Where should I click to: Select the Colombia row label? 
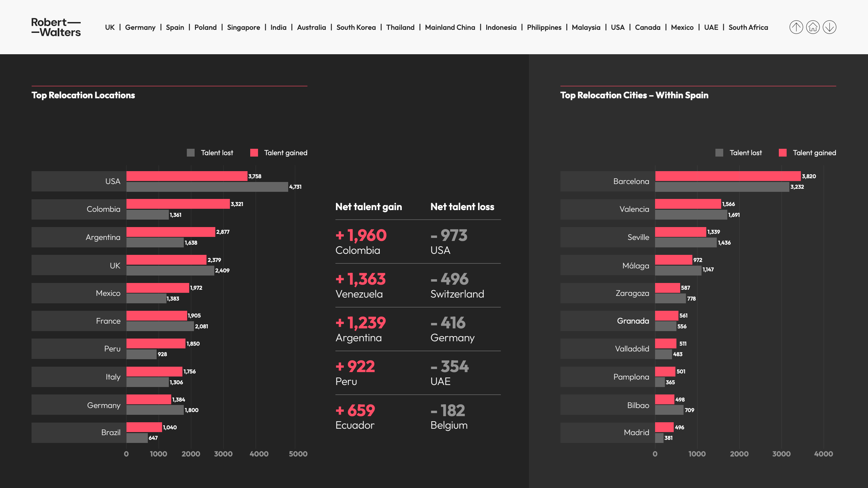[103, 209]
